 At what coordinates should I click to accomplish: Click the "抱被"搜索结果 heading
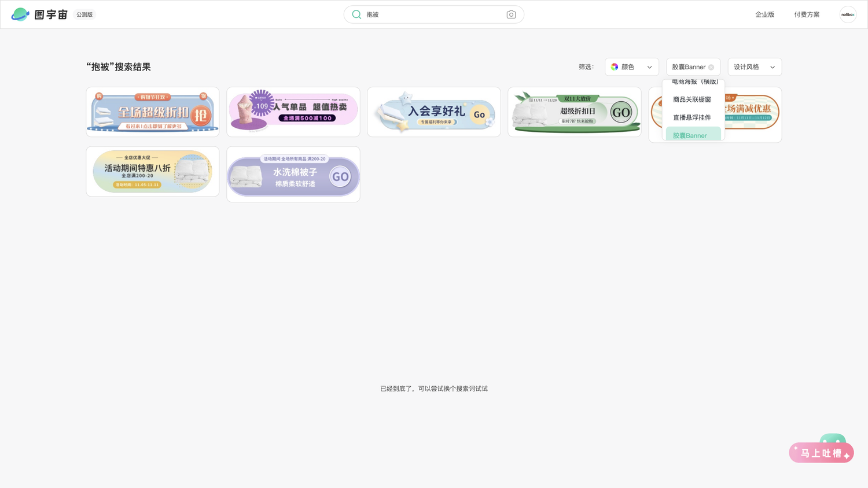pyautogui.click(x=119, y=67)
